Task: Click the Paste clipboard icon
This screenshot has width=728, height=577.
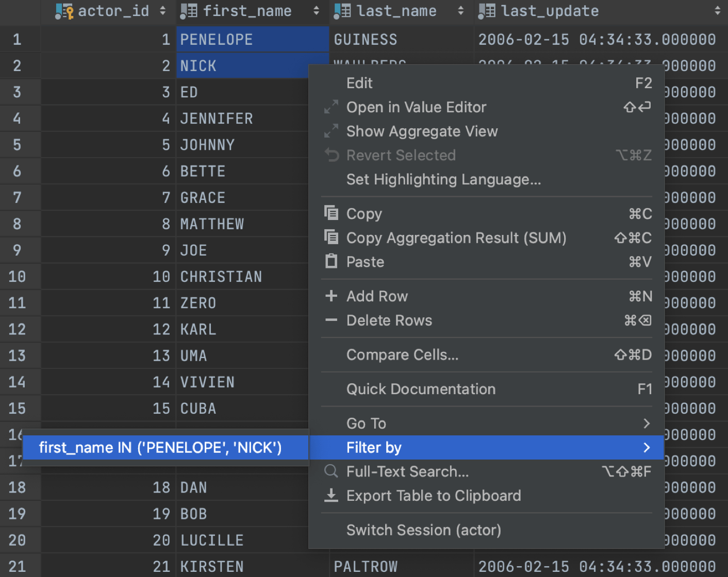Action: [x=332, y=262]
